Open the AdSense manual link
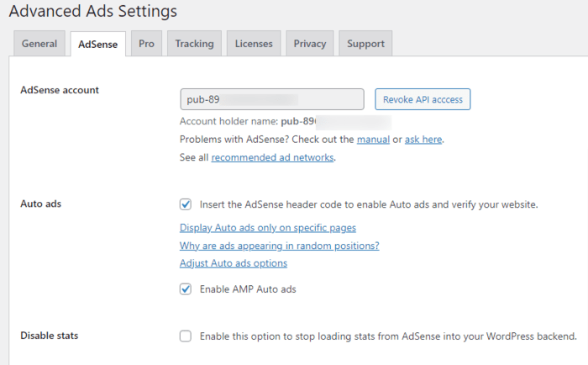The height and width of the screenshot is (365, 588). click(373, 140)
